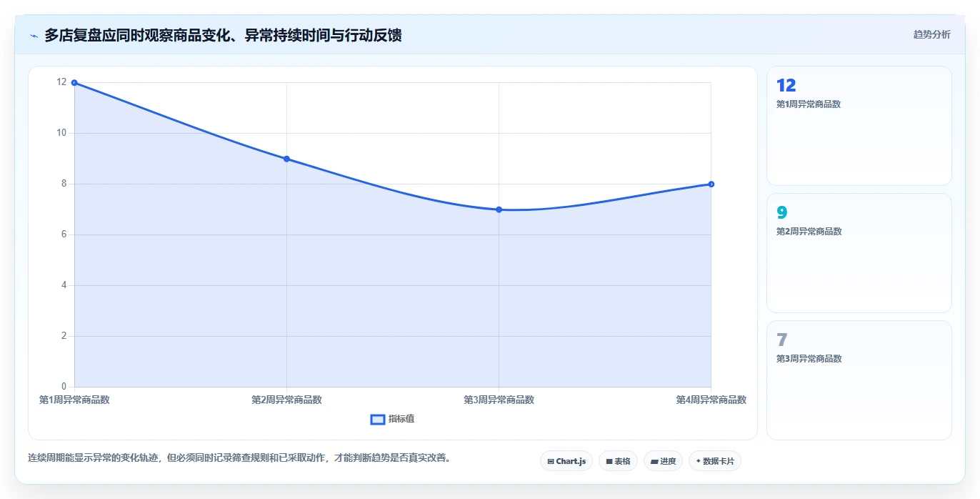Click the 数据卡片 tag

714,461
